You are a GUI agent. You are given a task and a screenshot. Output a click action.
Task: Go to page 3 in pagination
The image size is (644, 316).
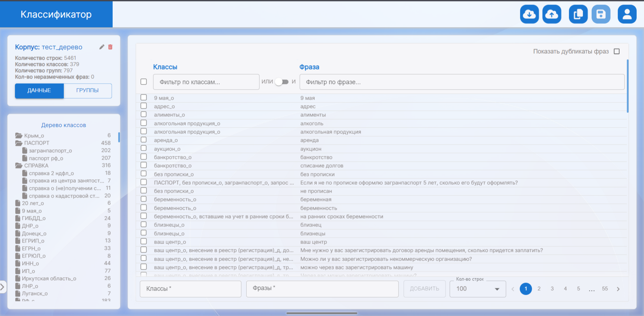tap(552, 289)
